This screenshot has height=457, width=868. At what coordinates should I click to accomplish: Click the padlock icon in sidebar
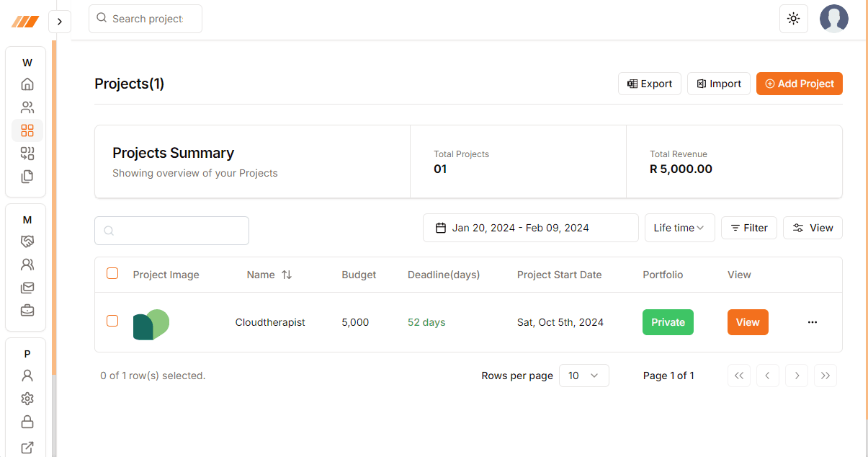[x=27, y=422]
